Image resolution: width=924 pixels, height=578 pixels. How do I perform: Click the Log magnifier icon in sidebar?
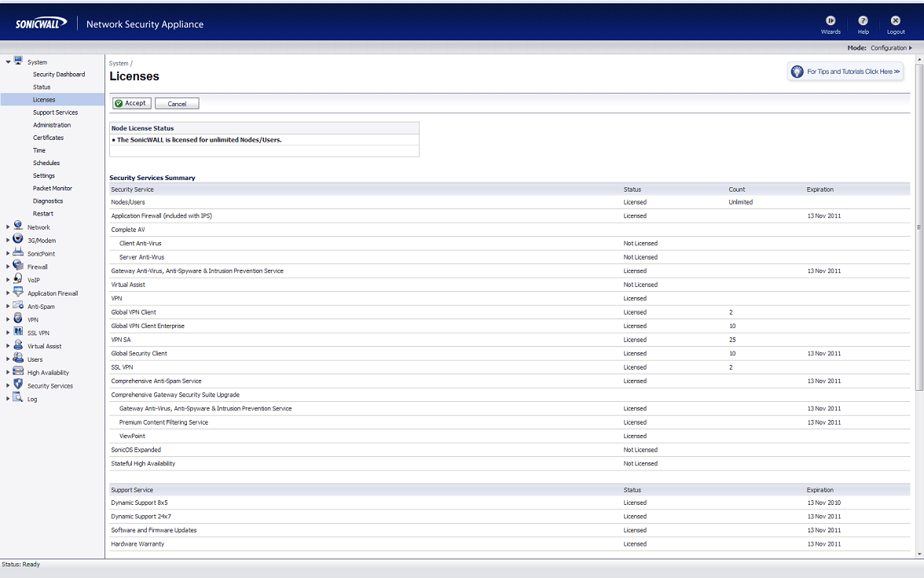[18, 398]
